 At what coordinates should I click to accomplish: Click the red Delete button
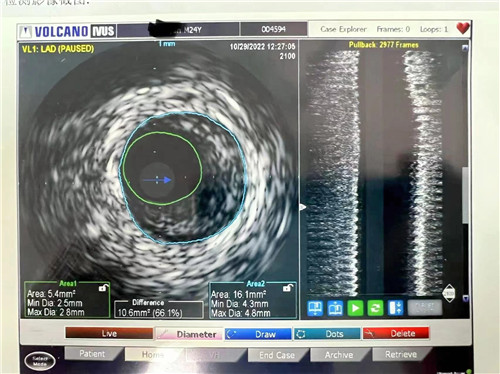tap(395, 333)
